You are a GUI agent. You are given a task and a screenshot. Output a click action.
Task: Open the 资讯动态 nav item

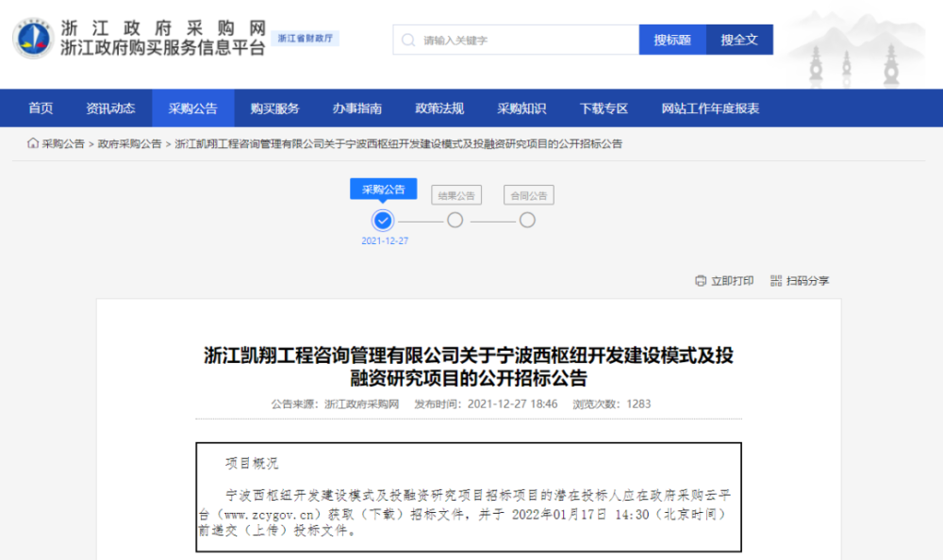110,108
